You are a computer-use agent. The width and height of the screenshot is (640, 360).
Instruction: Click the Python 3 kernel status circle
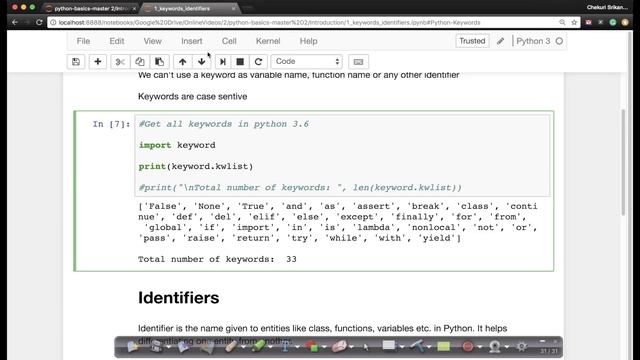[559, 41]
